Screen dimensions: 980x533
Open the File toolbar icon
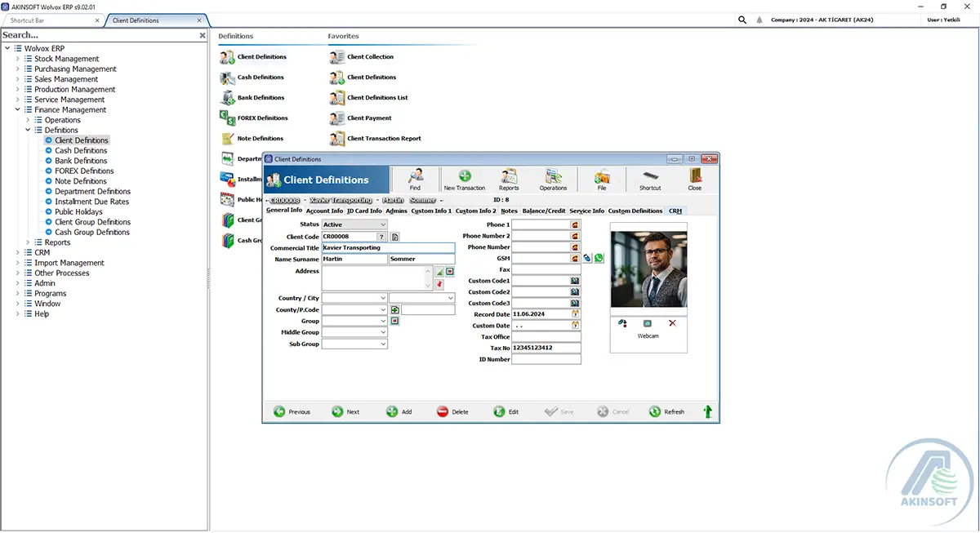point(602,180)
